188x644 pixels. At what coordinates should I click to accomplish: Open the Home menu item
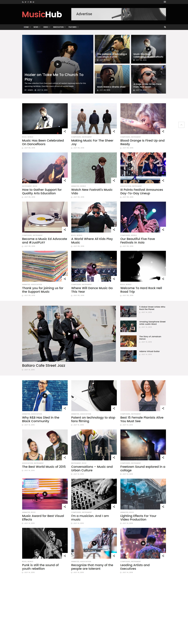click(27, 27)
